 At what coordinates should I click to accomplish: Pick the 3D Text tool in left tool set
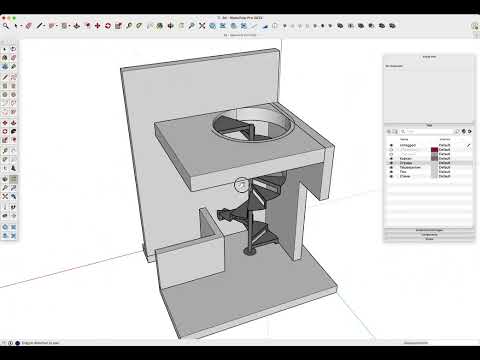click(x=13, y=168)
